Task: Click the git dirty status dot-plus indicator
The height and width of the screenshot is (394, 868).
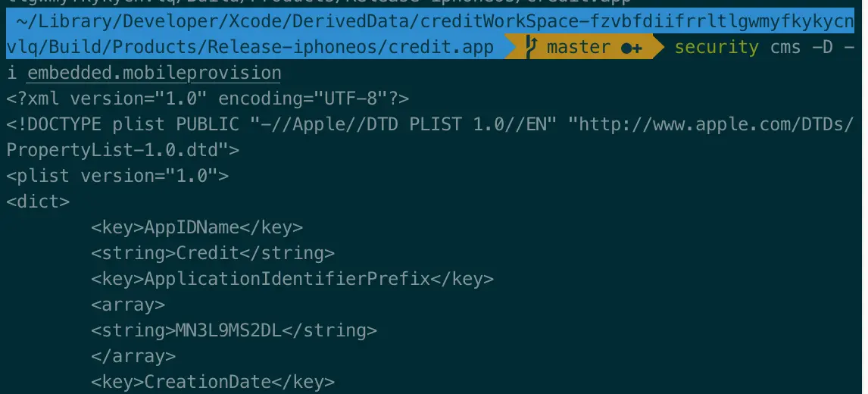Action: [631, 48]
